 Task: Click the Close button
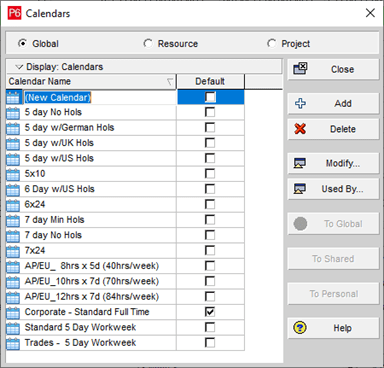[333, 69]
